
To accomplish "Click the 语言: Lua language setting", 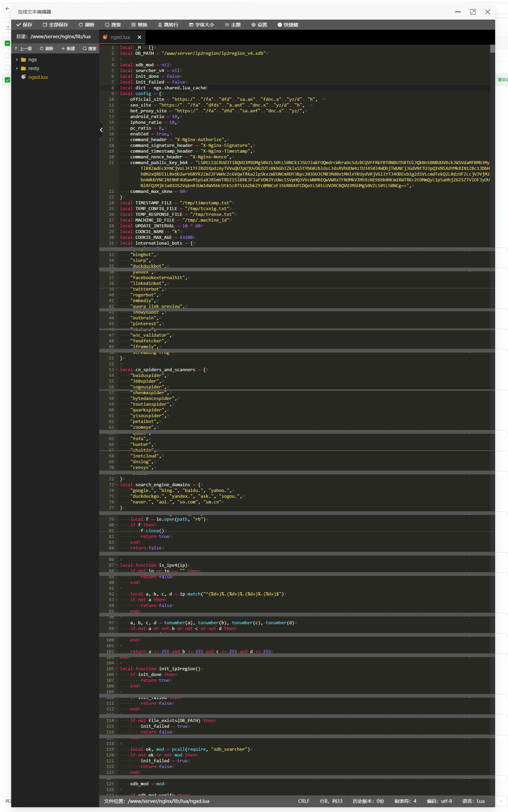I will click(x=473, y=801).
